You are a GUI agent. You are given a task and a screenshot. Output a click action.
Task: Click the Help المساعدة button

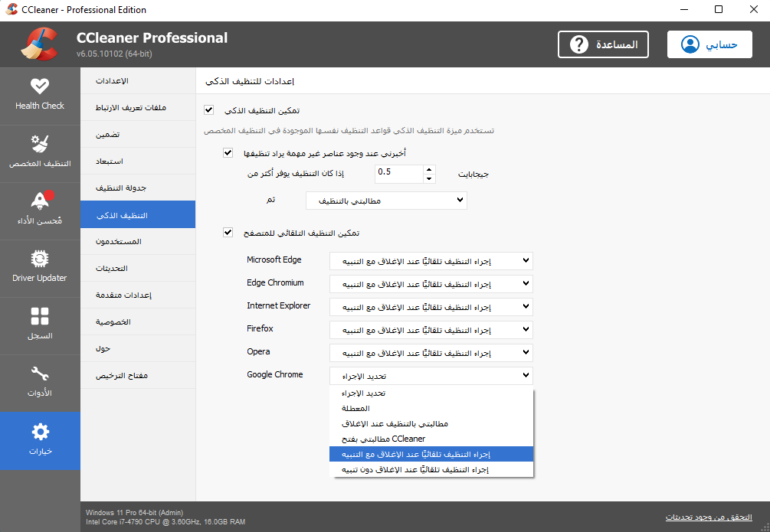pyautogui.click(x=603, y=44)
